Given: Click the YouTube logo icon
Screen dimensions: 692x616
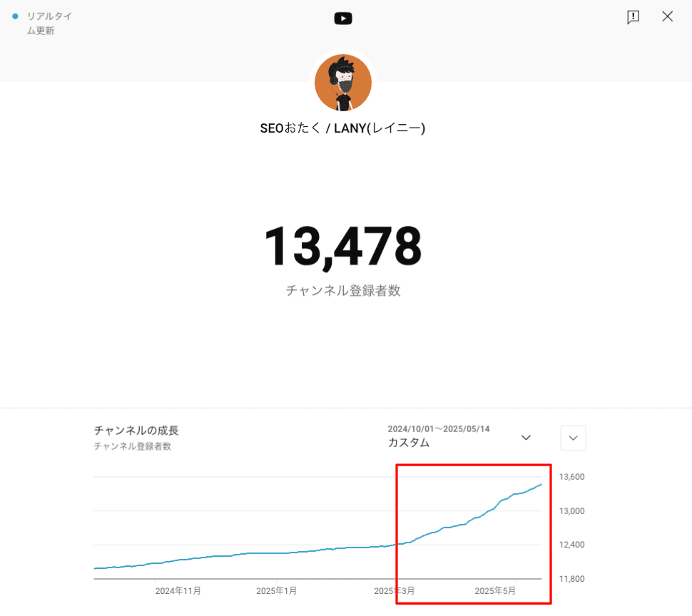Looking at the screenshot, I should tap(343, 19).
